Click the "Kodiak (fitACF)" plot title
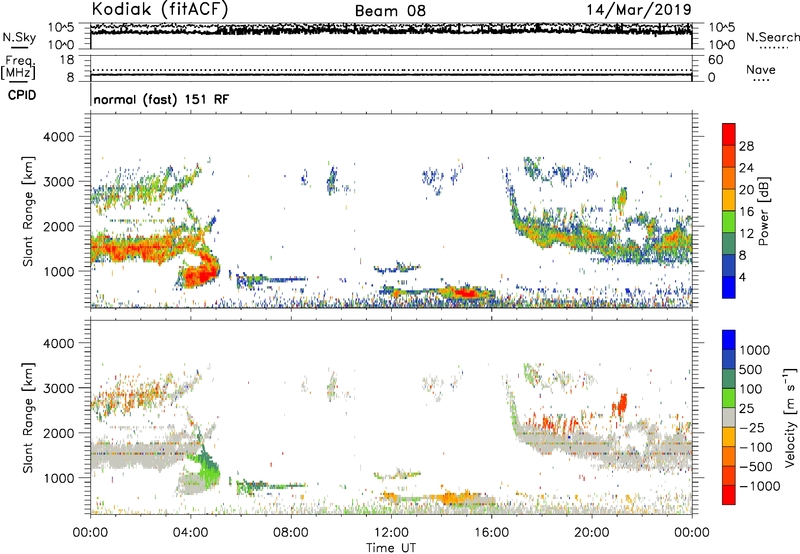This screenshot has width=800, height=554. click(x=160, y=9)
